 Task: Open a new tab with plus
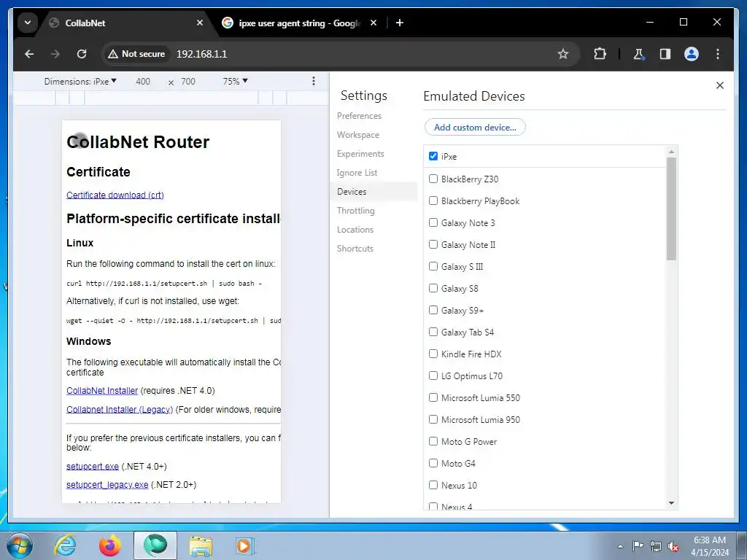(x=400, y=23)
